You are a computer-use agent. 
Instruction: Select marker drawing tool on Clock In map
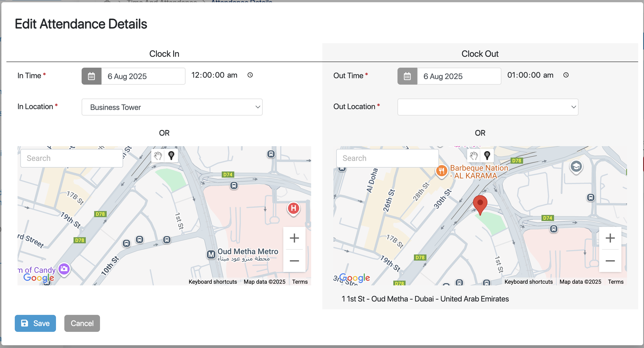(171, 156)
